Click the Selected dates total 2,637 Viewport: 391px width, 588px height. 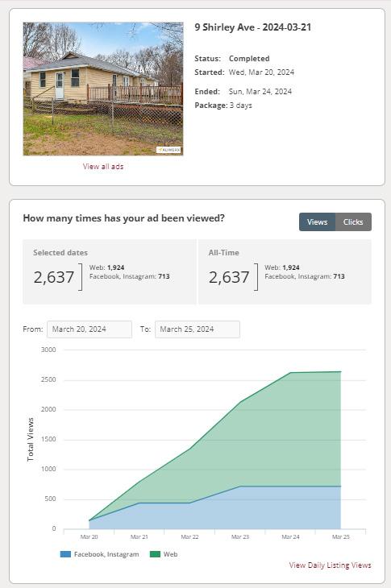(x=54, y=277)
